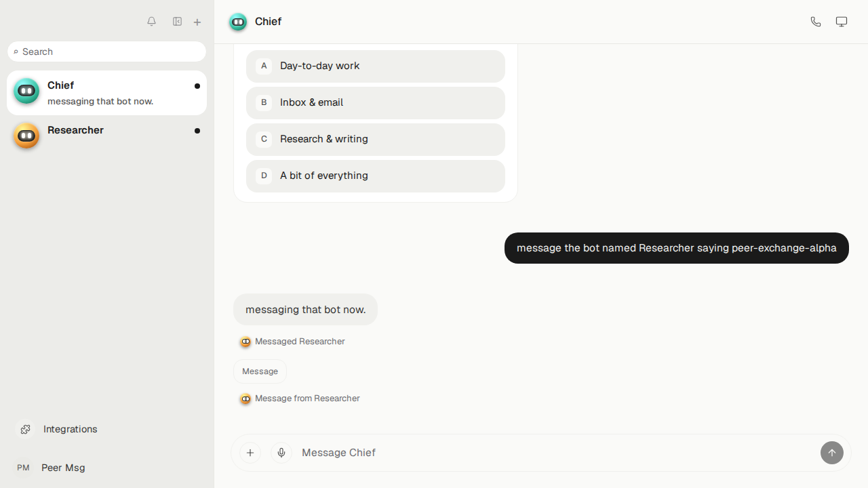The width and height of the screenshot is (868, 488).
Task: Open the Researcher conversation
Action: pyautogui.click(x=106, y=136)
